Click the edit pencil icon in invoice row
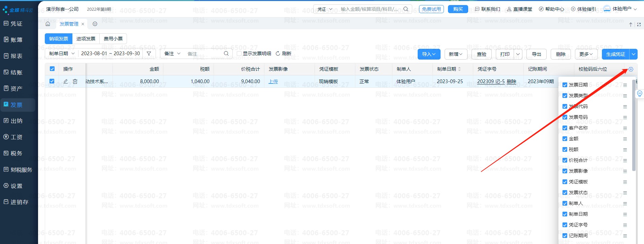Viewport: 644px width, 244px height. 66,81
